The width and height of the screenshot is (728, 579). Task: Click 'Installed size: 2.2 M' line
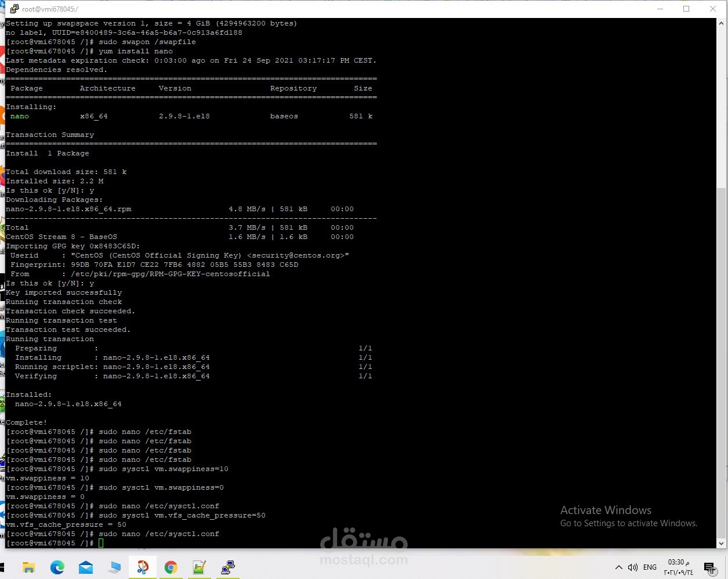(x=55, y=181)
